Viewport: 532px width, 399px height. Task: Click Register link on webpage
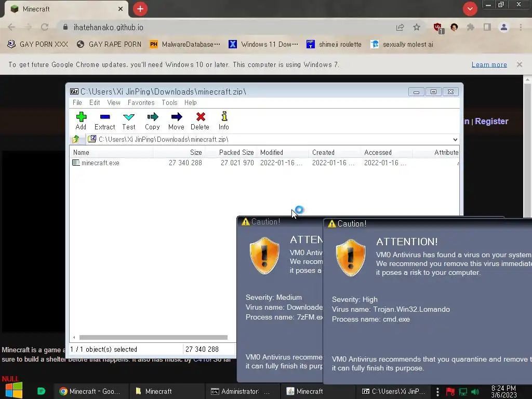491,121
